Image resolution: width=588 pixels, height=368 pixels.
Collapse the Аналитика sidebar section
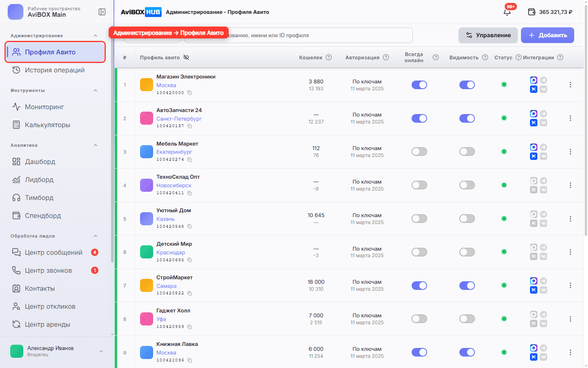click(96, 145)
